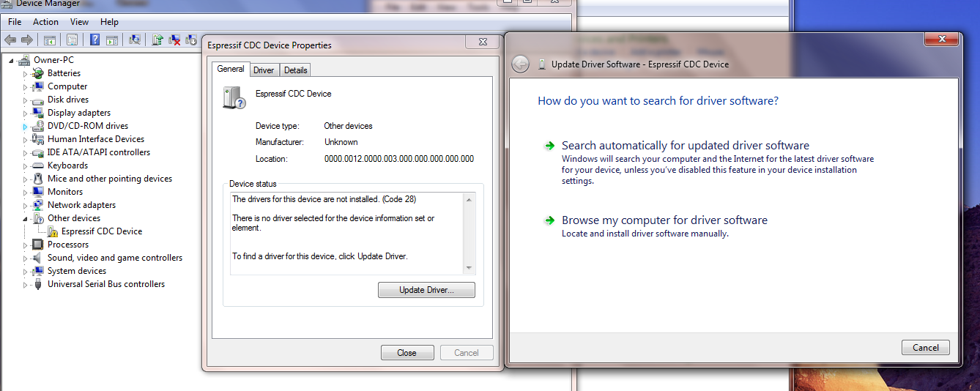Click Scan for hardware changes toolbar icon
The image size is (980, 391).
(x=134, y=40)
